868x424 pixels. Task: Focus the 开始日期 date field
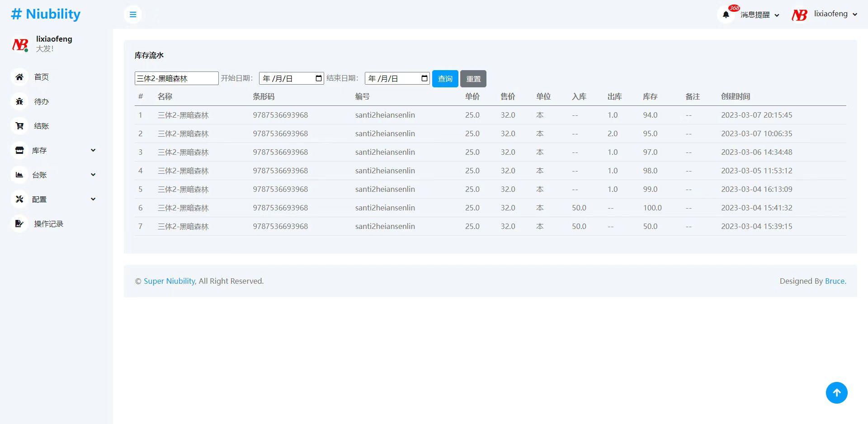coord(292,78)
